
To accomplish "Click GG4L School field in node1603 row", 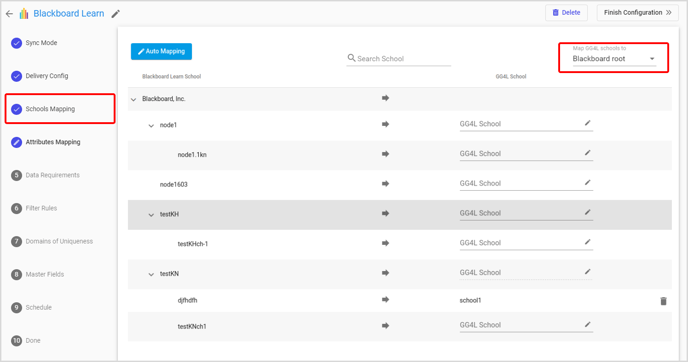I will click(x=526, y=183).
